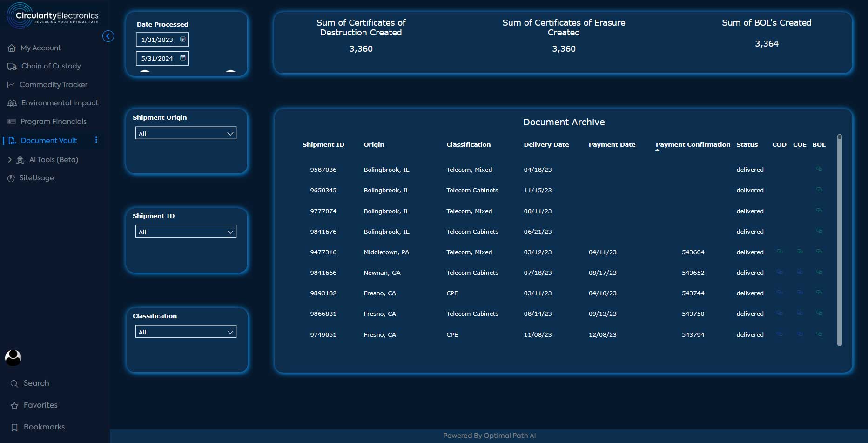The width and height of the screenshot is (868, 443).
Task: Click the user profile avatar
Action: point(13,358)
